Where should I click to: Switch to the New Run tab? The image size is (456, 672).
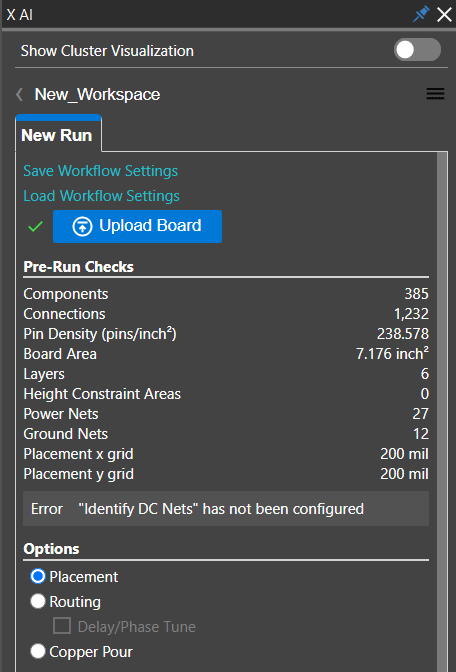click(58, 135)
